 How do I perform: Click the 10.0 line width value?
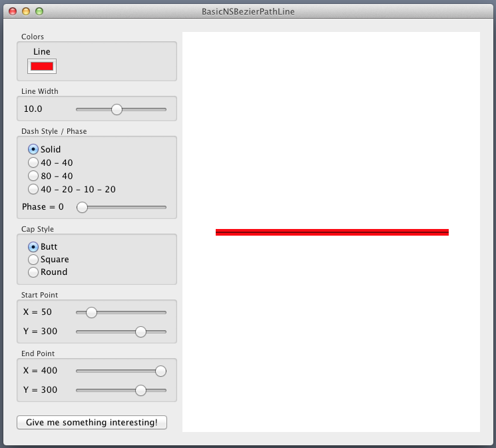click(x=33, y=109)
